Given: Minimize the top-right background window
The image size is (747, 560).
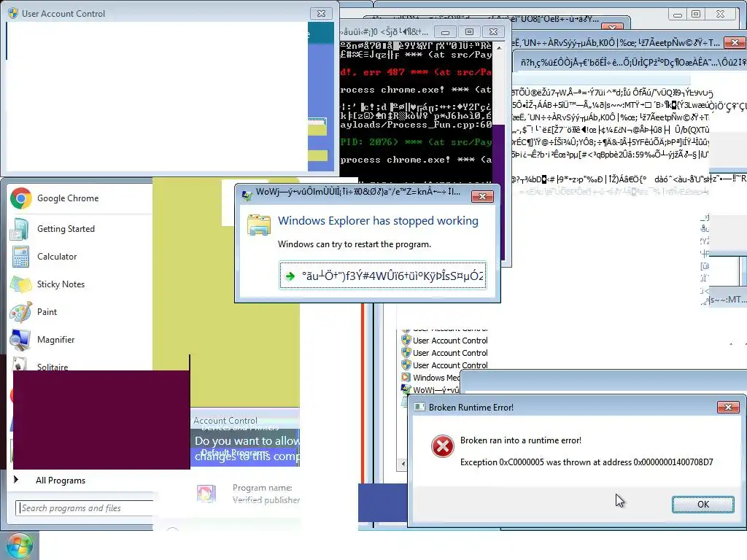Looking at the screenshot, I should click(677, 15).
